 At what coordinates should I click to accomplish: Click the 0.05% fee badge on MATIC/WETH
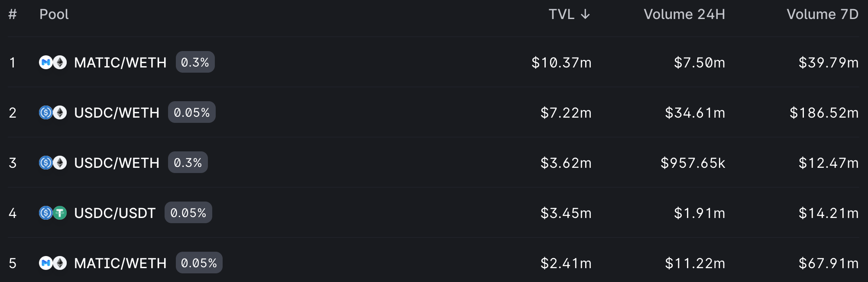coord(199,263)
